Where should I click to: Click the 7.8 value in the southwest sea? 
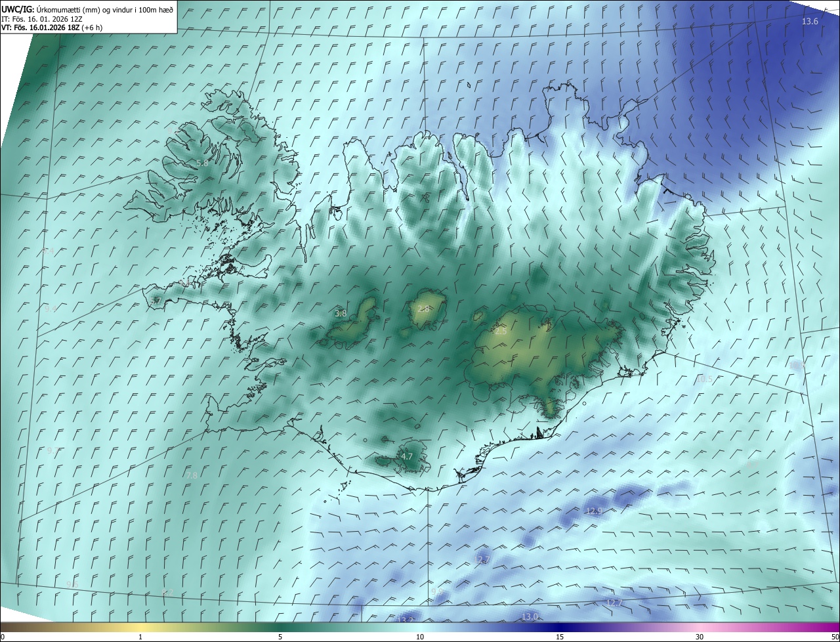[x=192, y=475]
